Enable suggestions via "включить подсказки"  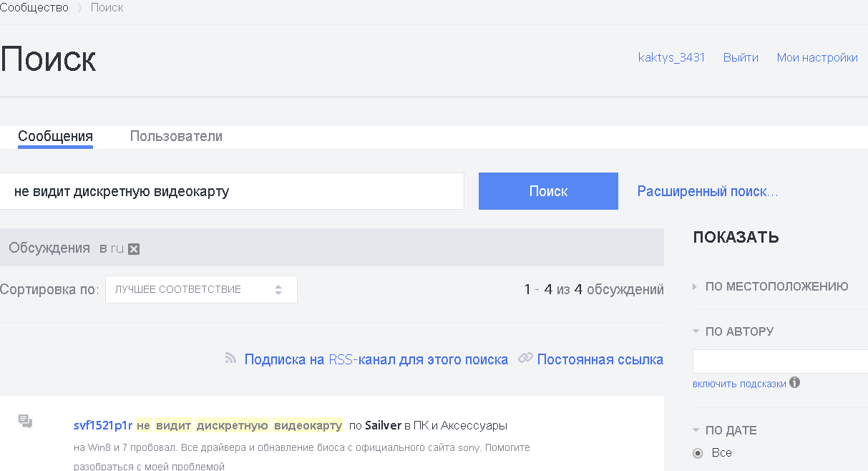(x=738, y=384)
